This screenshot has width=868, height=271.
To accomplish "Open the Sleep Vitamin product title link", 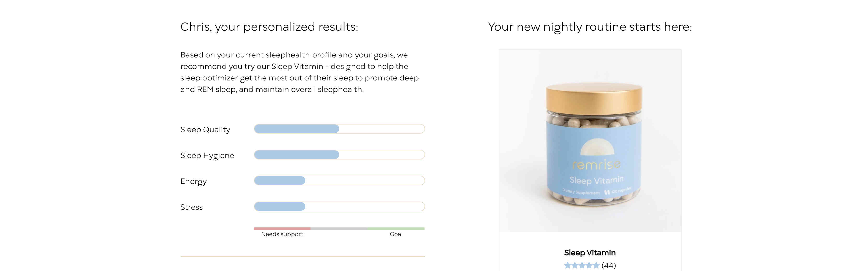I will pyautogui.click(x=590, y=253).
